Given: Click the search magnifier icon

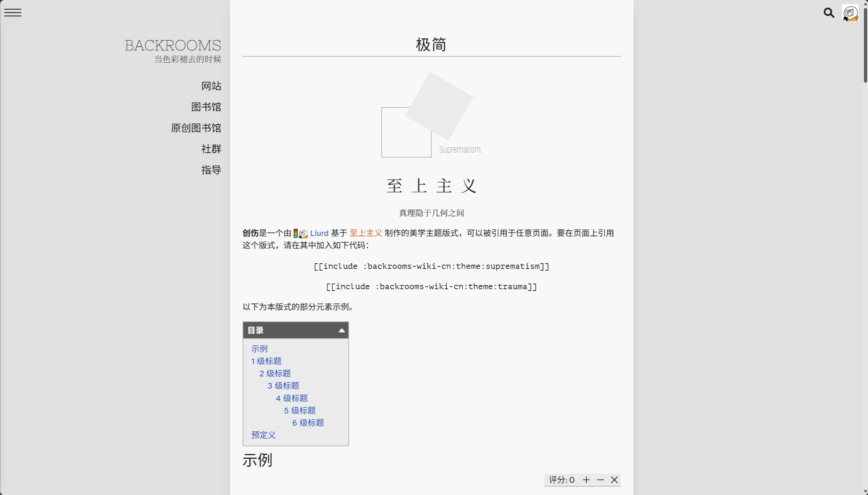Looking at the screenshot, I should 829,13.
